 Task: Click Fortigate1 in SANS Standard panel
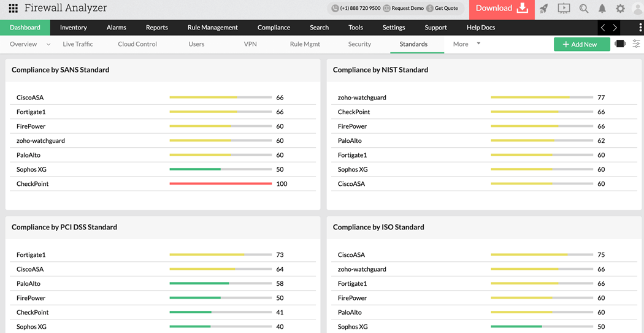31,112
